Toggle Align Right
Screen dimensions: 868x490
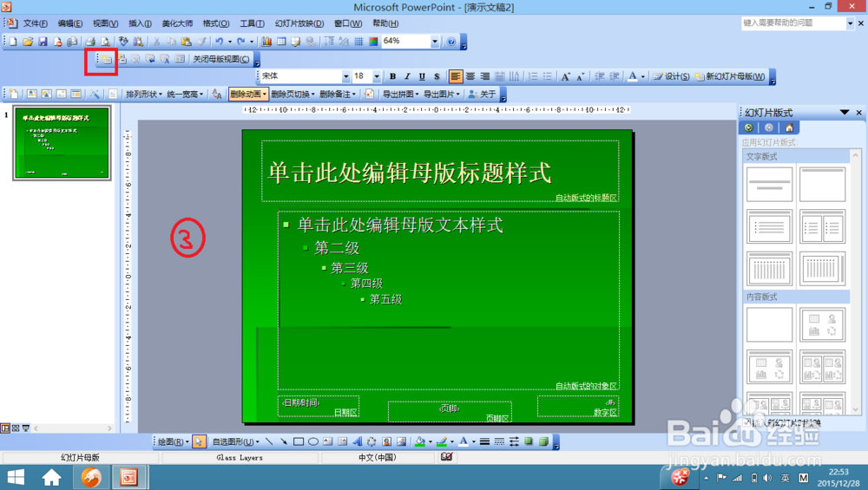pos(485,76)
